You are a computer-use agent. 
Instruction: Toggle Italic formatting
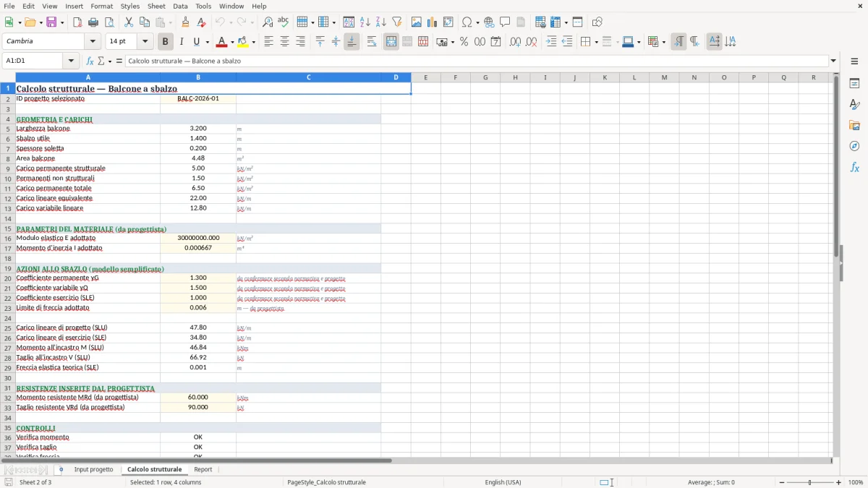[181, 42]
